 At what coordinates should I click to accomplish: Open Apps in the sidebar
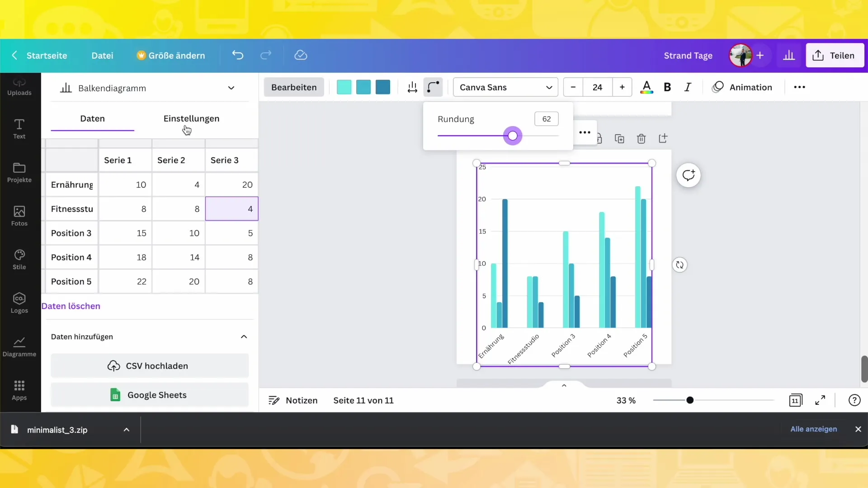click(x=19, y=390)
